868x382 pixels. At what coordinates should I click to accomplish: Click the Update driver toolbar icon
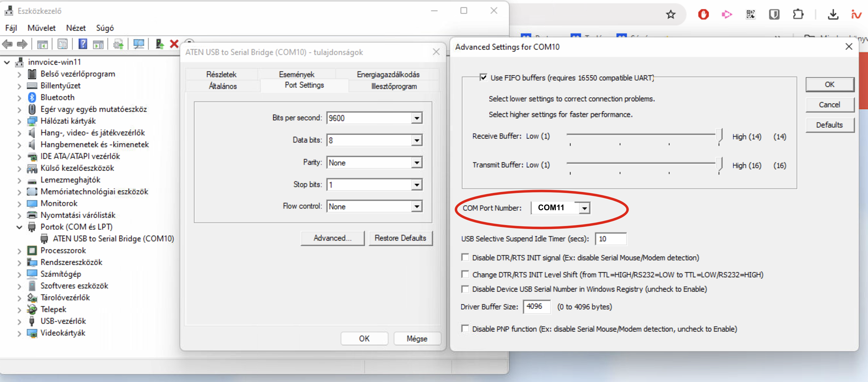(160, 44)
